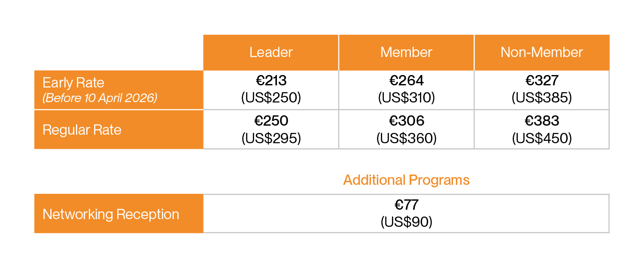The image size is (644, 268).
Task: Click the Non-Member early rate €327 cell
Action: (541, 81)
